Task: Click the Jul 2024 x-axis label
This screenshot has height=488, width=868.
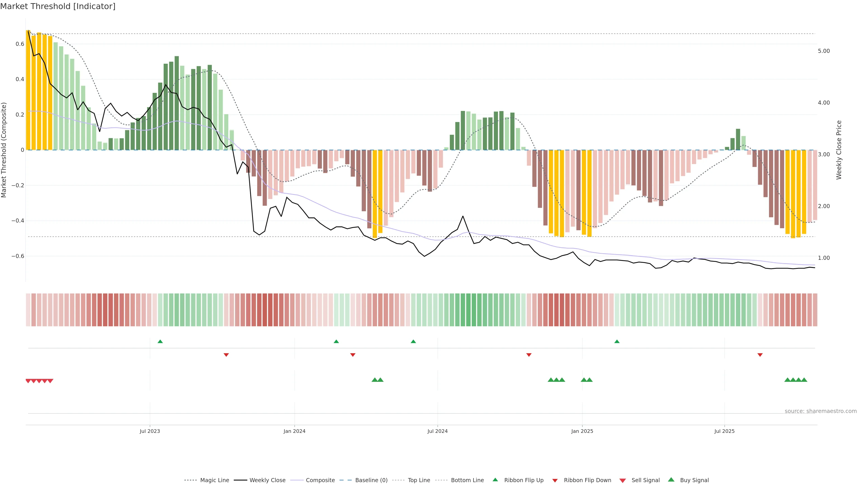Action: click(x=437, y=431)
